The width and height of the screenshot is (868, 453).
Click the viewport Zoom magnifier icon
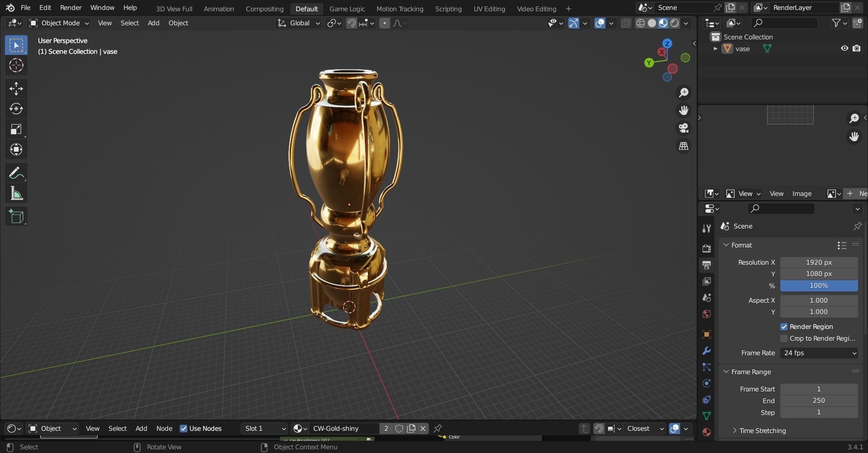684,93
